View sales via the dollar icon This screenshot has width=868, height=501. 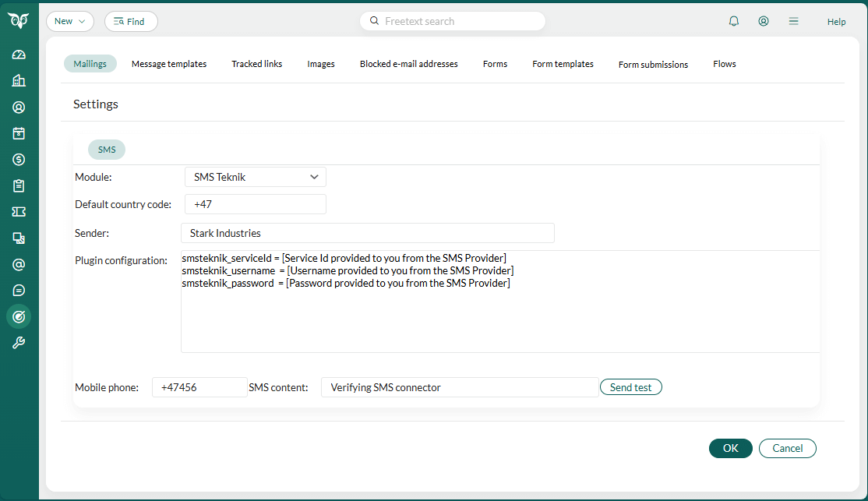click(x=17, y=160)
